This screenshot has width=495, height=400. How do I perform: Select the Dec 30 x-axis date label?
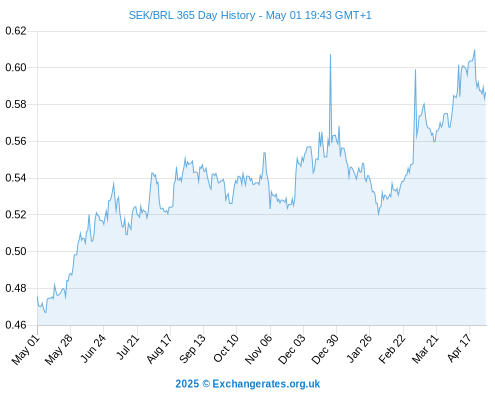point(325,350)
